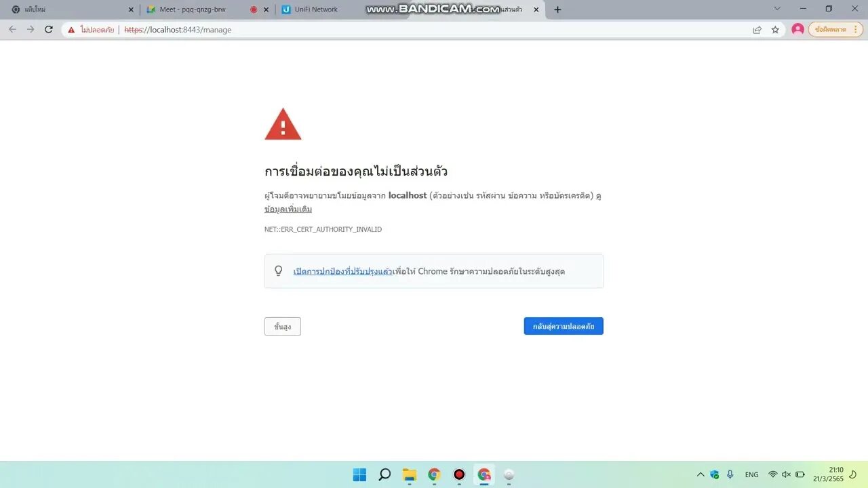Screen dimensions: 868x488
Task: Open taskbar Search magnifier
Action: pyautogui.click(x=384, y=474)
